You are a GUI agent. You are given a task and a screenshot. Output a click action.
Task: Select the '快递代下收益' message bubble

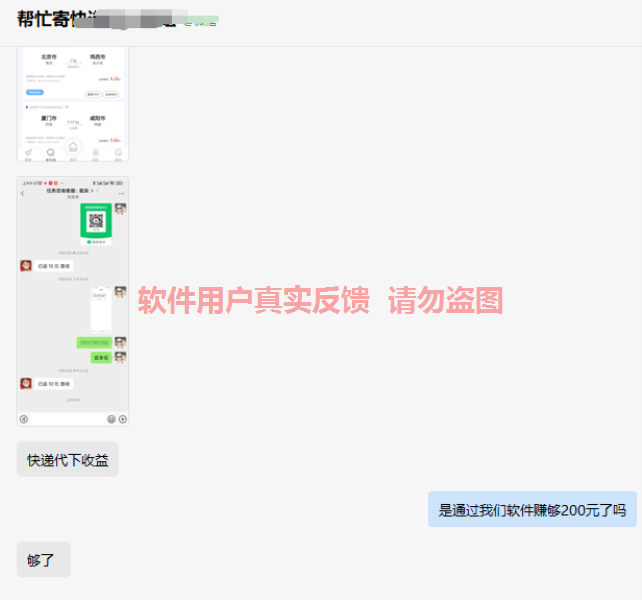tap(67, 460)
